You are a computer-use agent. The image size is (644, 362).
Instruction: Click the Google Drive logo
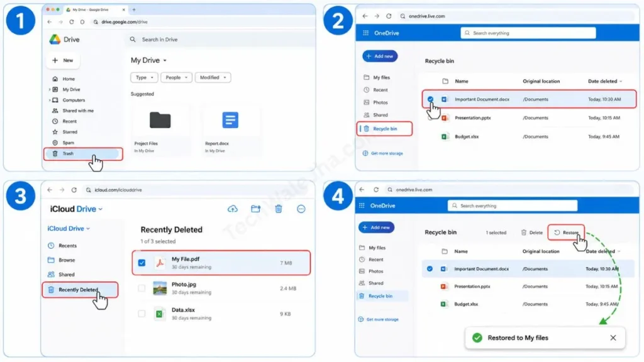point(55,40)
